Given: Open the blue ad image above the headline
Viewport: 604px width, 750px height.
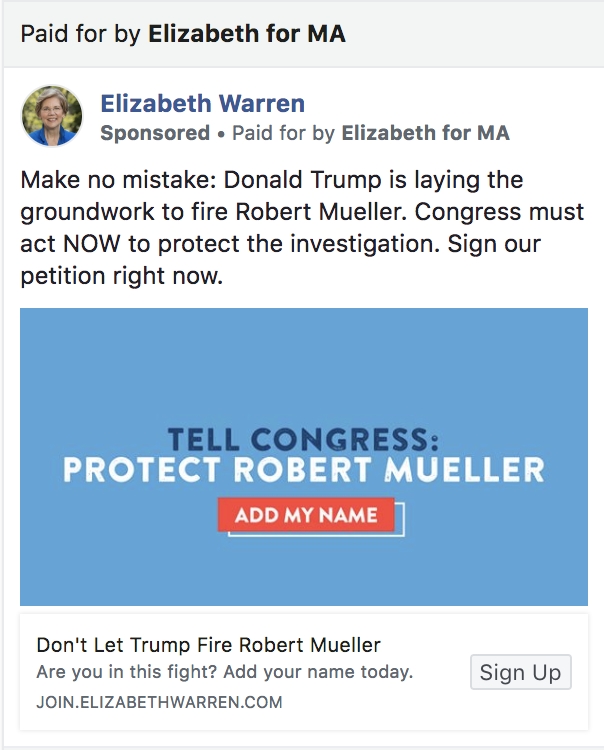Looking at the screenshot, I should coord(304,457).
